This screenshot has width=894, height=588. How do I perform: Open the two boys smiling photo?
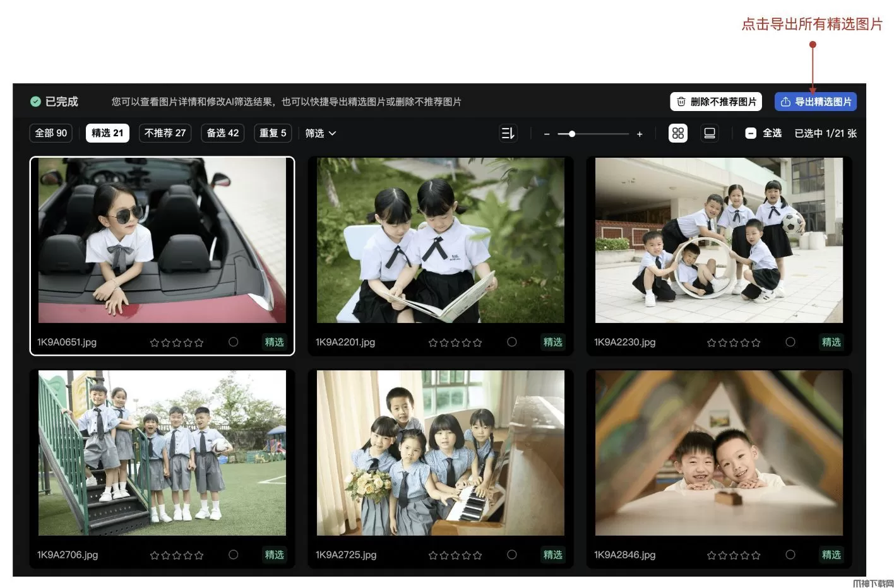719,453
